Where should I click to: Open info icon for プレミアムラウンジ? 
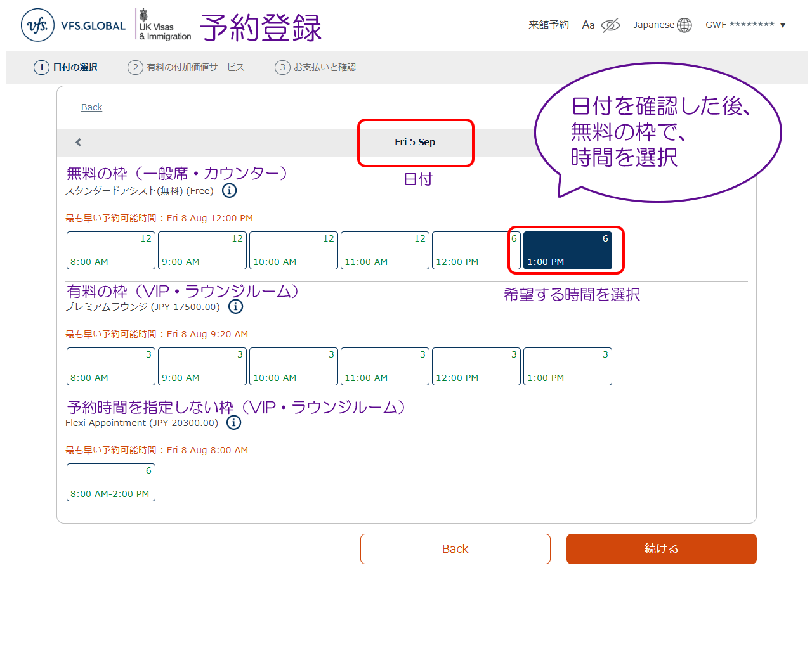pyautogui.click(x=235, y=307)
